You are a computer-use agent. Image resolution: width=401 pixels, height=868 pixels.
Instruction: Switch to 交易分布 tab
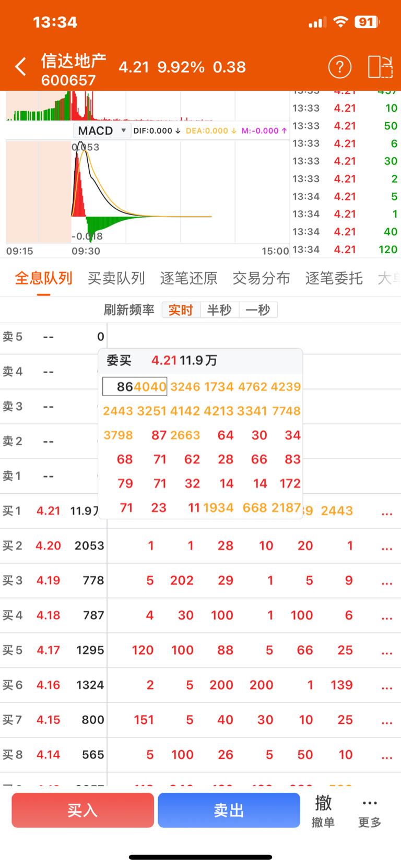[x=262, y=278]
